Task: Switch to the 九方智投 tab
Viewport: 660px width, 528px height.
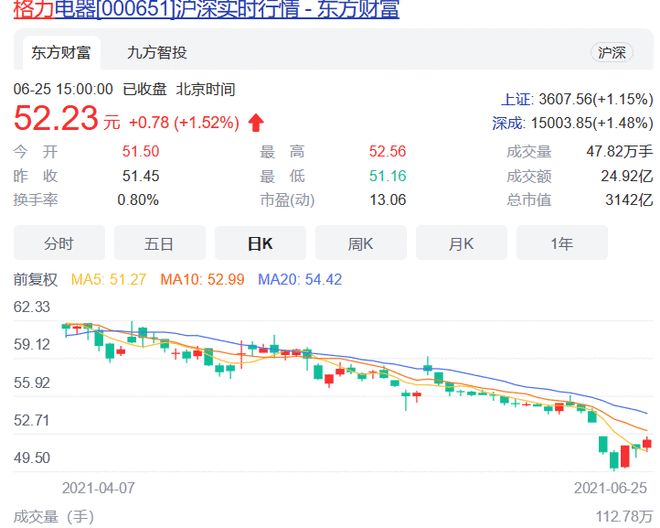Action: (157, 53)
